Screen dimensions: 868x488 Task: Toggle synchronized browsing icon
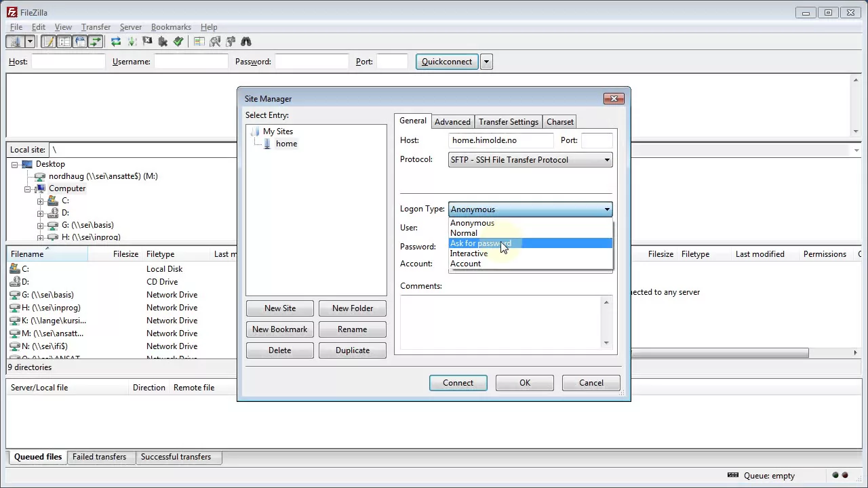pos(231,41)
